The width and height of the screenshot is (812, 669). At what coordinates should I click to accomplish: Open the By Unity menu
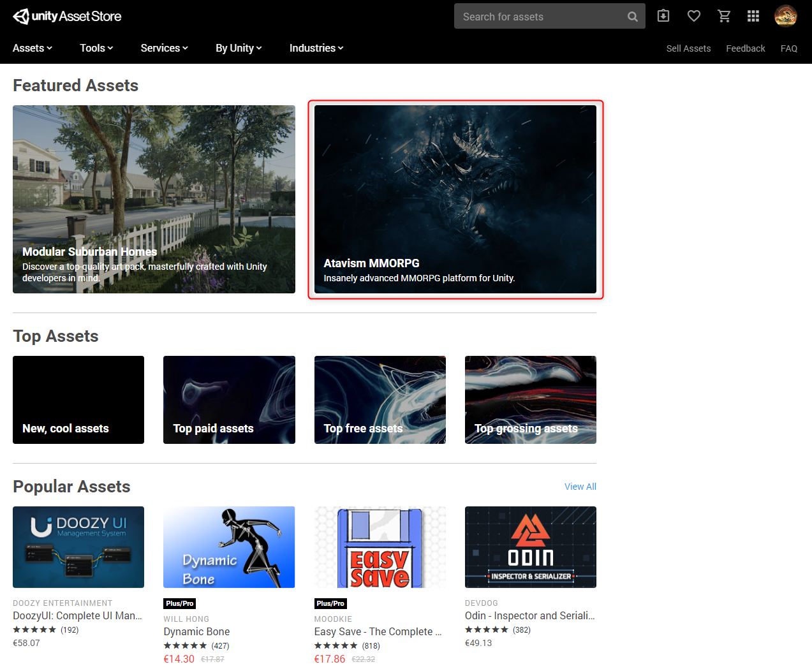pos(239,48)
